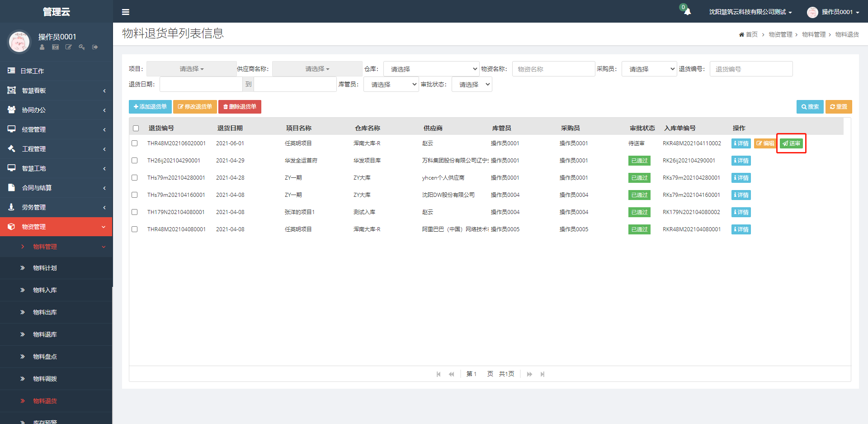Viewport: 868px width, 424px height.
Task: Expand the 协同办公 sidebar menu
Action: tap(56, 110)
